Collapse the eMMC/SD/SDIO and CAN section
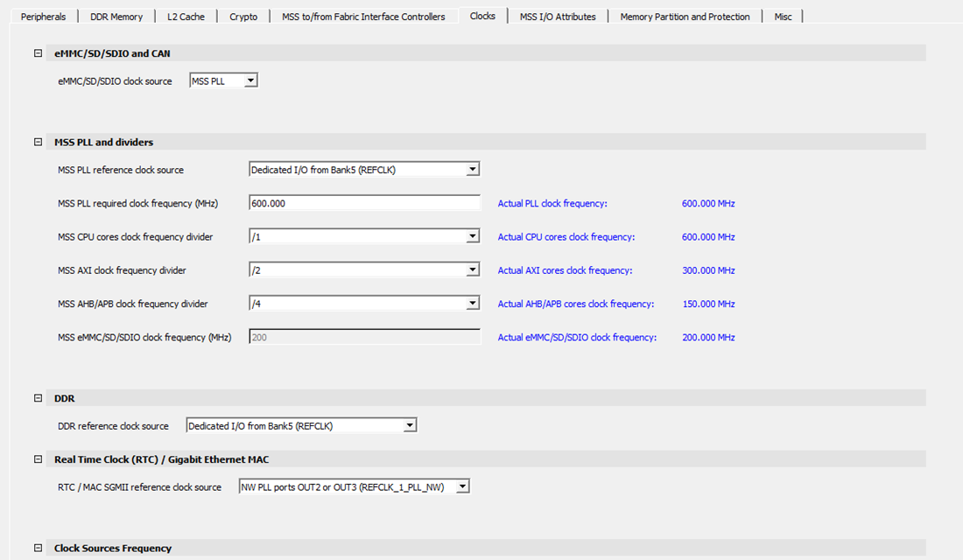Screen dimensions: 963x560 tap(38, 53)
